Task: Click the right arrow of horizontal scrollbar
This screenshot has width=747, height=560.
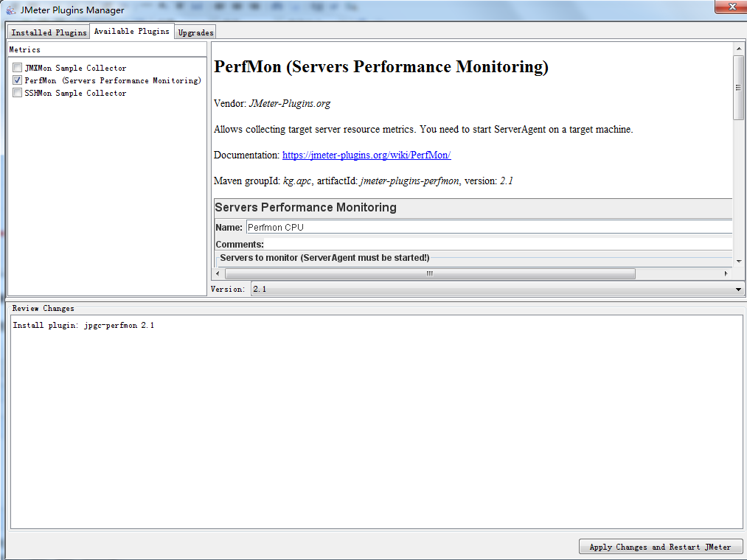Action: pyautogui.click(x=726, y=274)
